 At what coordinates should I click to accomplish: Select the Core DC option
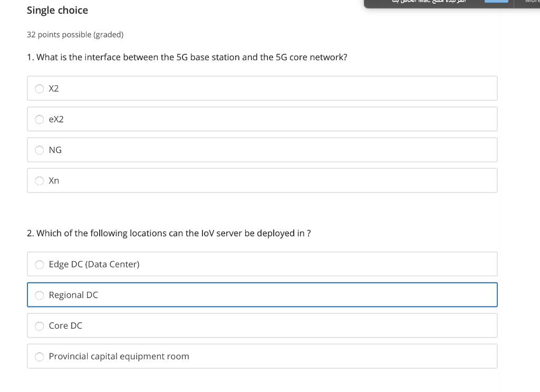40,326
